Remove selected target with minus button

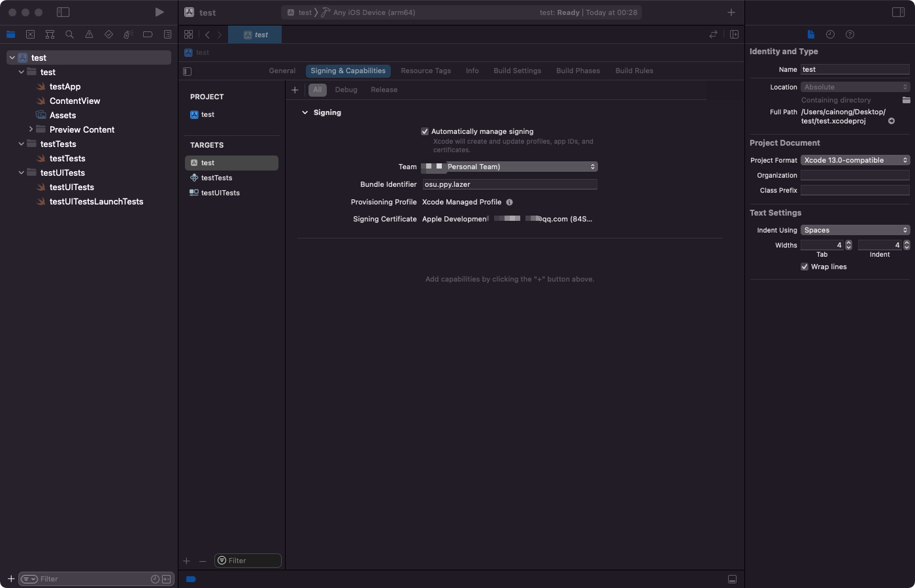(x=203, y=561)
